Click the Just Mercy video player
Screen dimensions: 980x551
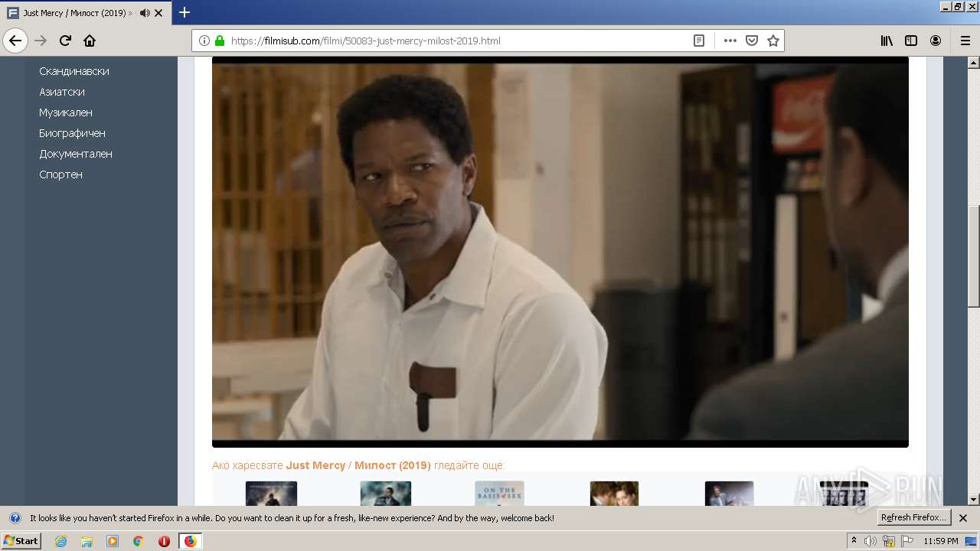click(560, 252)
